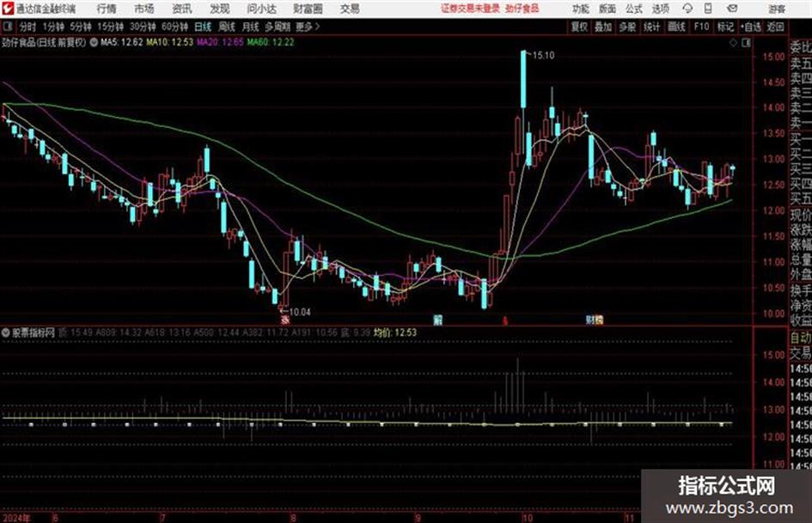The width and height of the screenshot is (812, 523).
Task: Open the 功能 menu
Action: [581, 9]
